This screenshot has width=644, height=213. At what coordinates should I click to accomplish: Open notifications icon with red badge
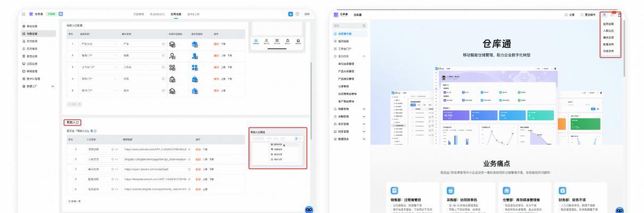click(612, 14)
